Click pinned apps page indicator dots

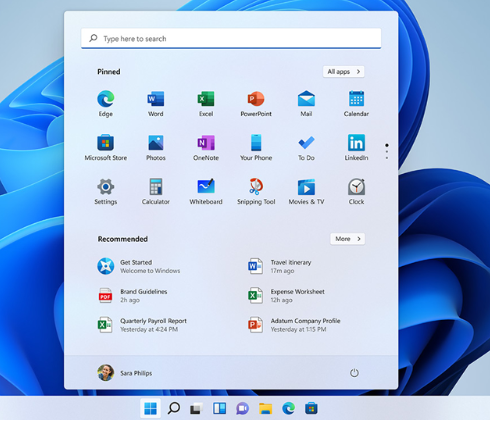click(x=387, y=152)
